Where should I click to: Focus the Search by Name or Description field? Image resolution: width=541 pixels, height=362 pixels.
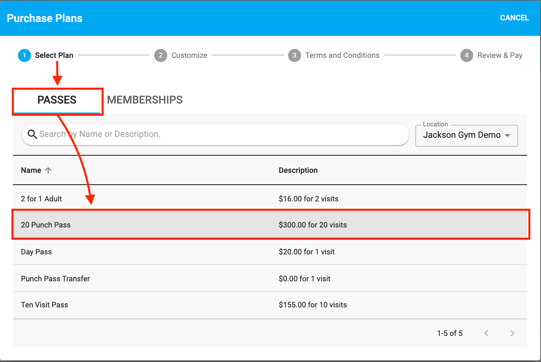coord(215,134)
